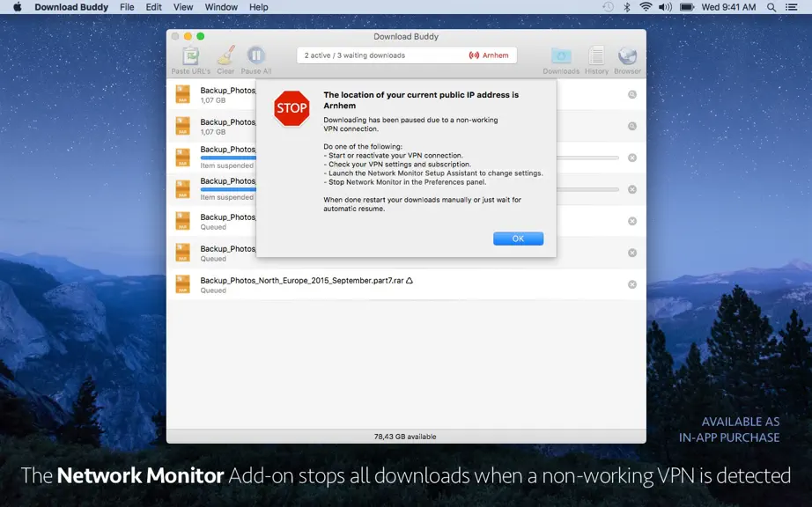
Task: Click the Pause All button
Action: [x=255, y=55]
